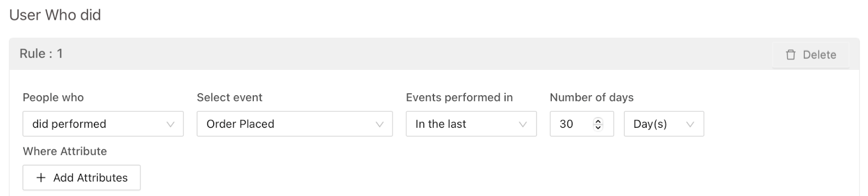
Task: Increase number of days with up arrow
Action: coord(598,121)
